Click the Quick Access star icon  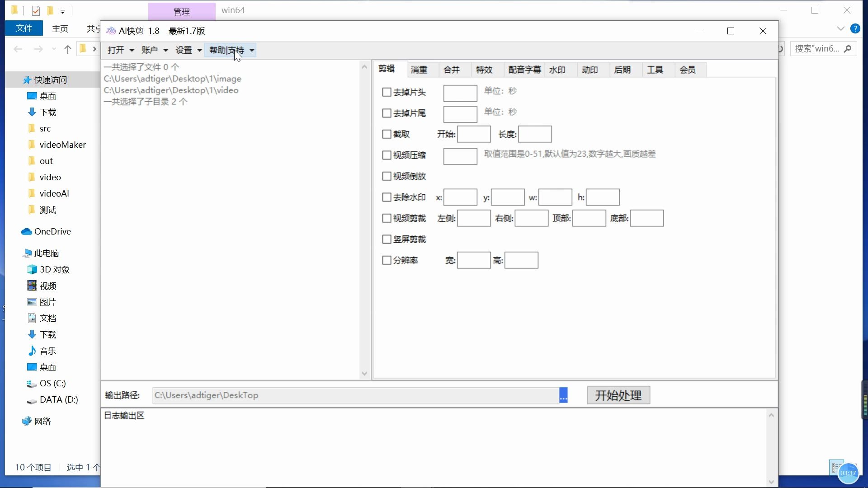tap(27, 80)
